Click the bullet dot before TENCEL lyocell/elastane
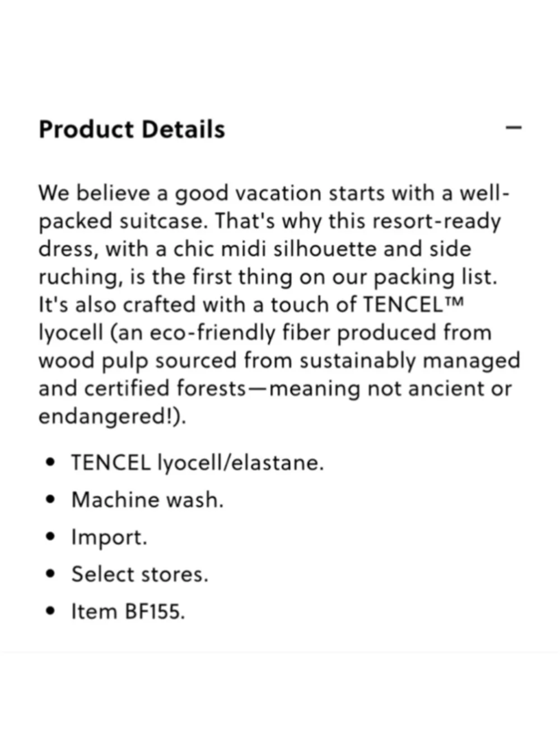The image size is (560, 747). click(52, 463)
